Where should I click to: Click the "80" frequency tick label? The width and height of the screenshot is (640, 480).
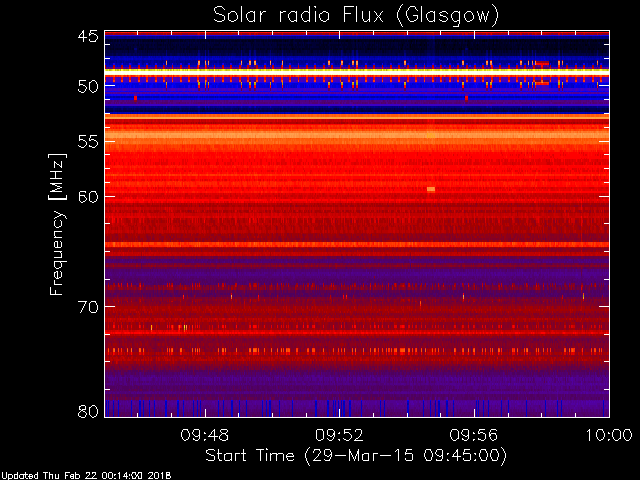pyautogui.click(x=88, y=411)
